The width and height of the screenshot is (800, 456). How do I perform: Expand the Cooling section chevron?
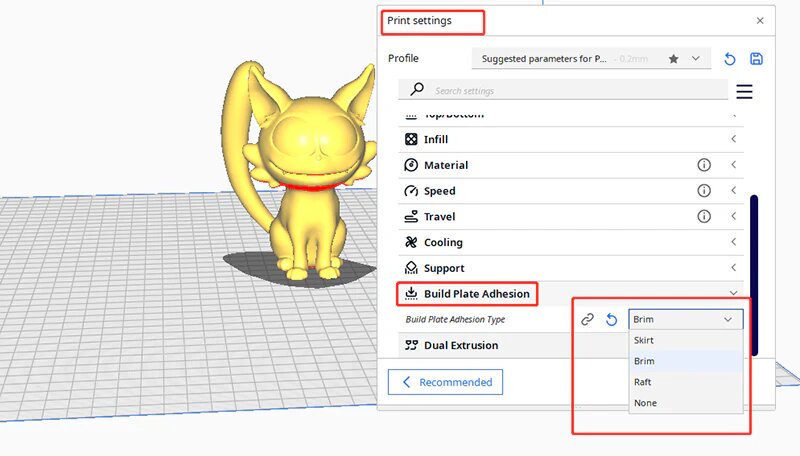pos(733,242)
